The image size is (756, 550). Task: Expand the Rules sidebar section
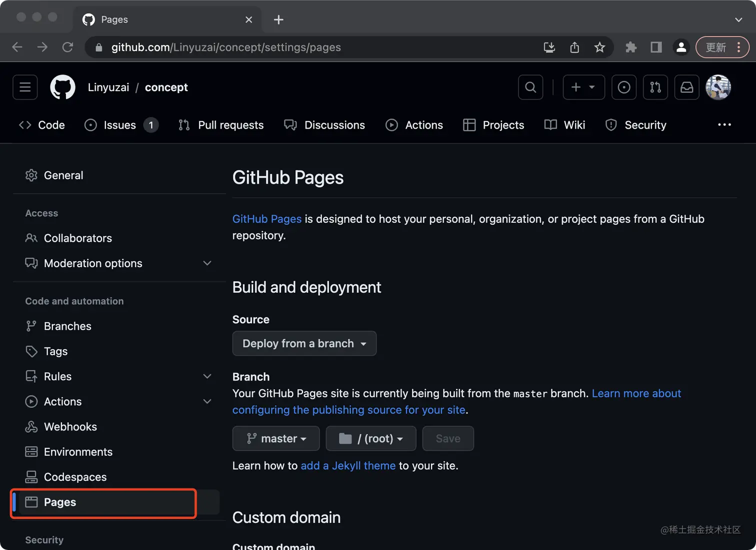(x=207, y=376)
